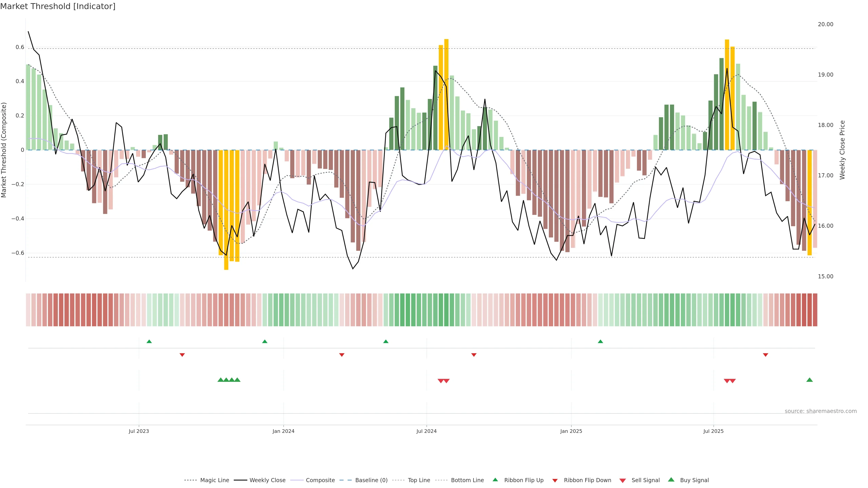Select the Jul 2025 x-axis label
This screenshot has height=488, width=868.
pos(713,431)
